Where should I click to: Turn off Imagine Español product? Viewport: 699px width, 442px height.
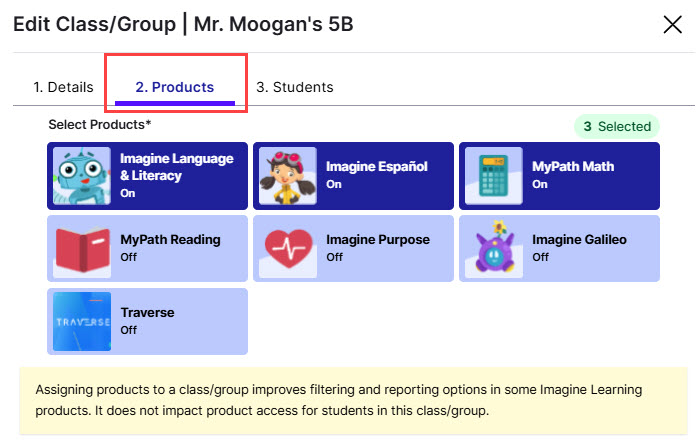[x=354, y=176]
